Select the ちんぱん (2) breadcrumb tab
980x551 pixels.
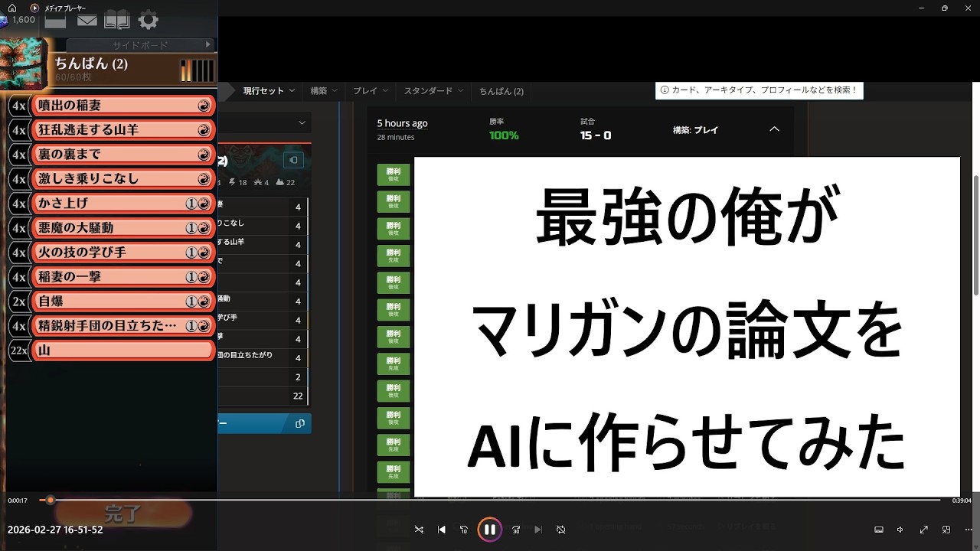[x=501, y=90]
